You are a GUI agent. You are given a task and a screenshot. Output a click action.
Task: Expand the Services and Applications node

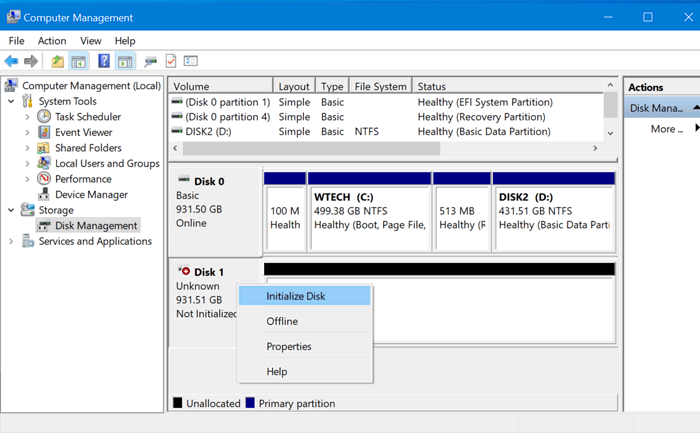tap(11, 241)
